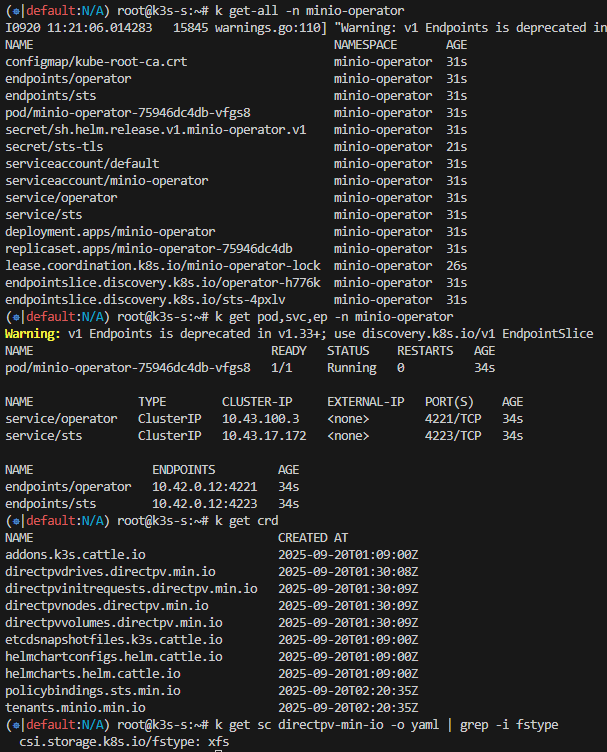Click the ENDPOINTS column header
Image resolution: width=607 pixels, height=752 pixels.
[x=184, y=470]
